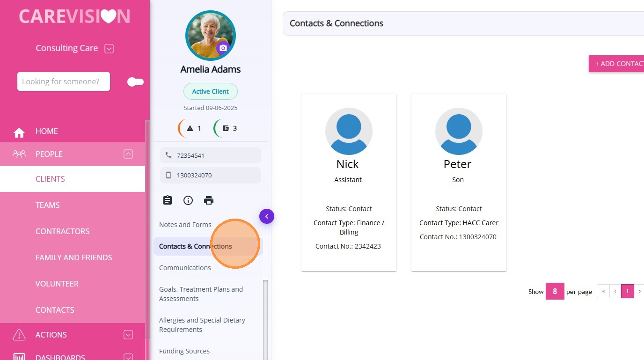Click Nick's avatar image
644x360 pixels.
(349, 131)
